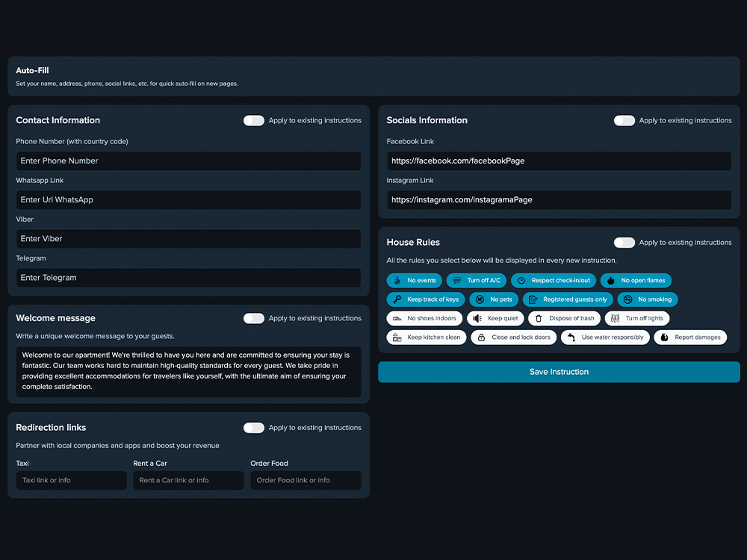
Task: Deselect the Respect check-in/out rule label
Action: [561, 281]
